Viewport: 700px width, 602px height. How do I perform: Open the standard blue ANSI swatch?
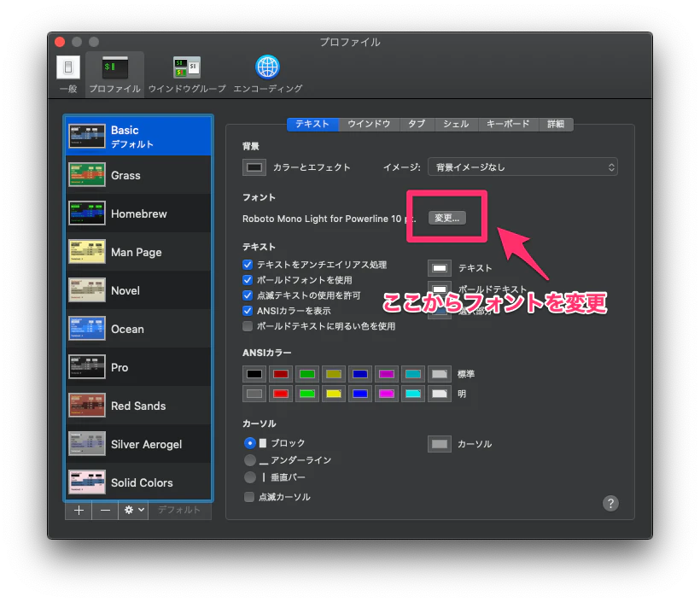click(x=360, y=374)
